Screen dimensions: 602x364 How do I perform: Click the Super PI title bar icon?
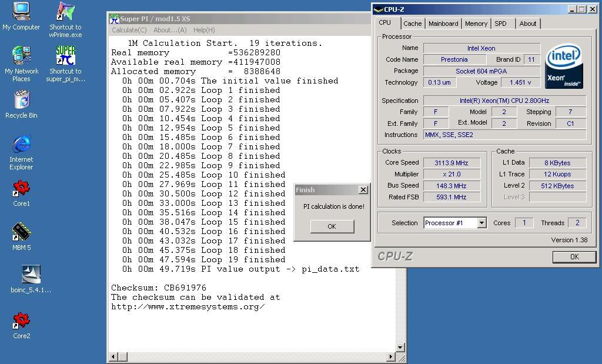pos(114,18)
